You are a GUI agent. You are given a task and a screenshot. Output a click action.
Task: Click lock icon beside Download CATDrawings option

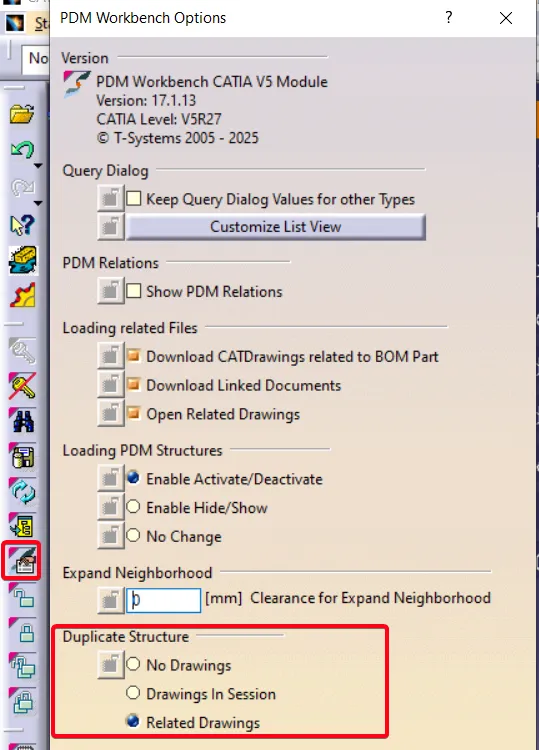110,356
